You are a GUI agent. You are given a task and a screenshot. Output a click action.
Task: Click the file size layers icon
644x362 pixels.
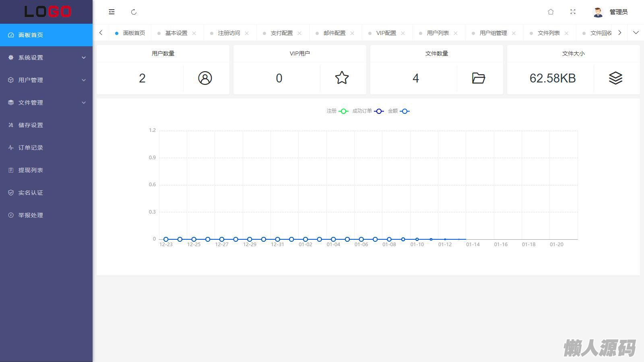[615, 78]
